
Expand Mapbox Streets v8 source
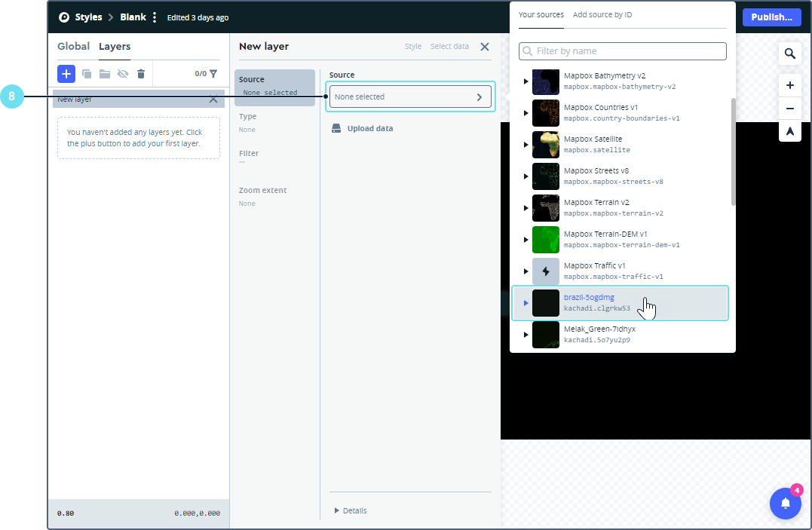click(x=526, y=176)
